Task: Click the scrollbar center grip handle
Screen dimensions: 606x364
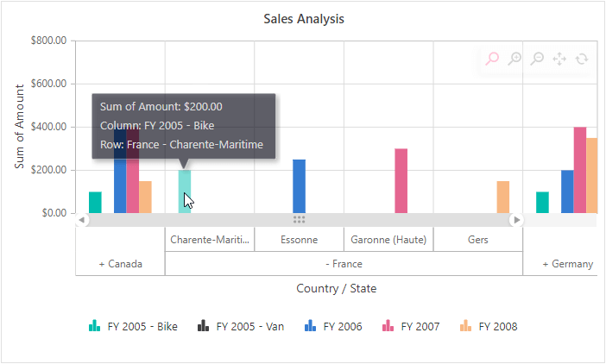Action: pyautogui.click(x=300, y=220)
